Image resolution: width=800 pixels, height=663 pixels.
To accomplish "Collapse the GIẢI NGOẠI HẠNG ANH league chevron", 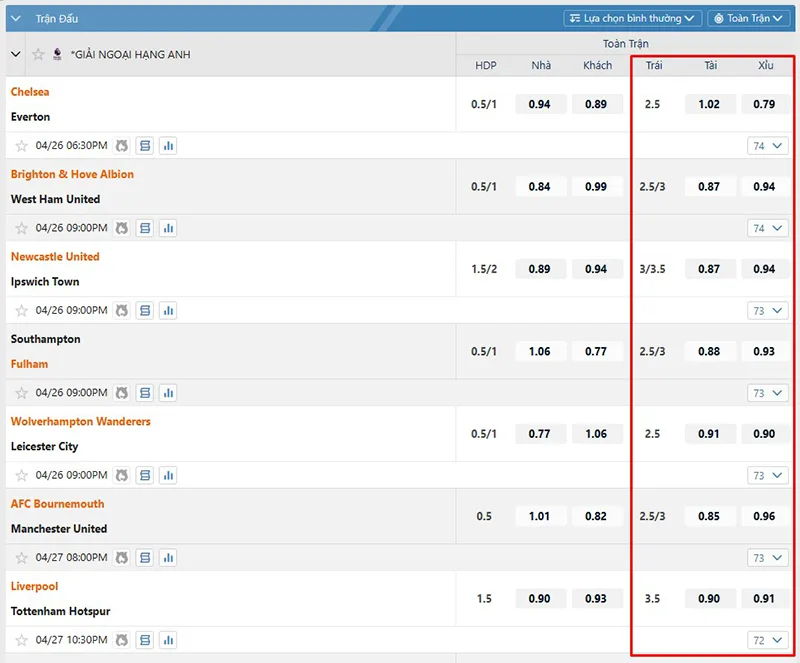I will click(x=16, y=54).
